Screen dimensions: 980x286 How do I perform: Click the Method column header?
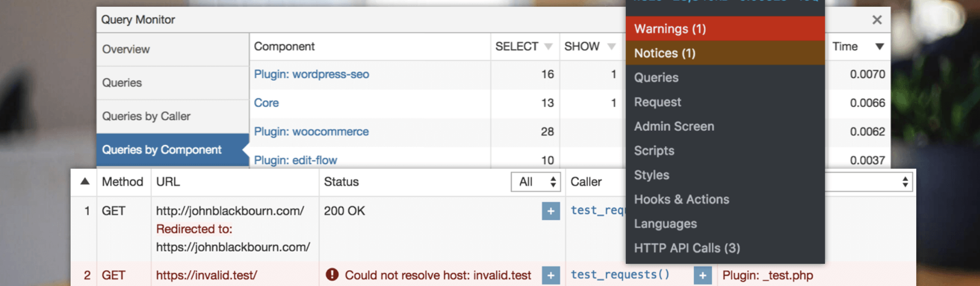click(x=122, y=182)
